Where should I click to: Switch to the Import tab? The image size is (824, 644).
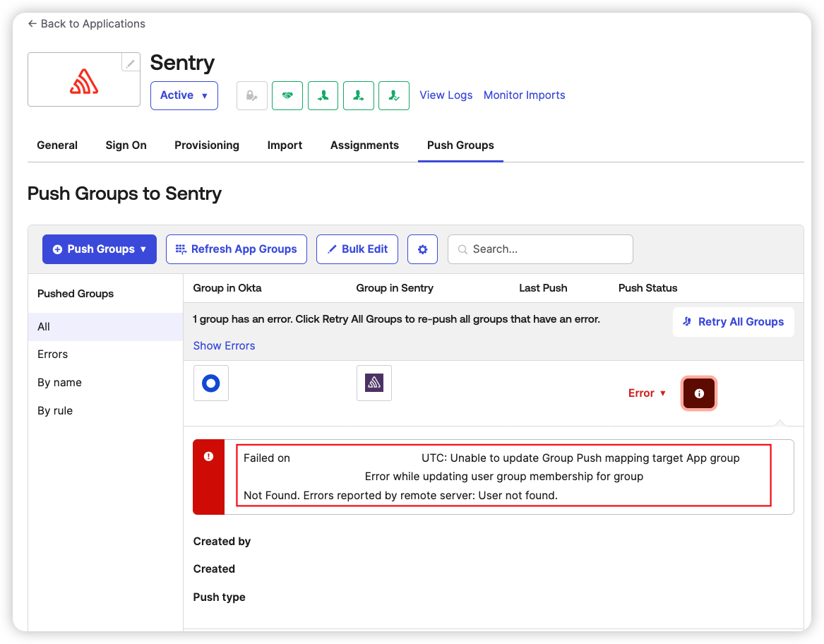coord(285,145)
